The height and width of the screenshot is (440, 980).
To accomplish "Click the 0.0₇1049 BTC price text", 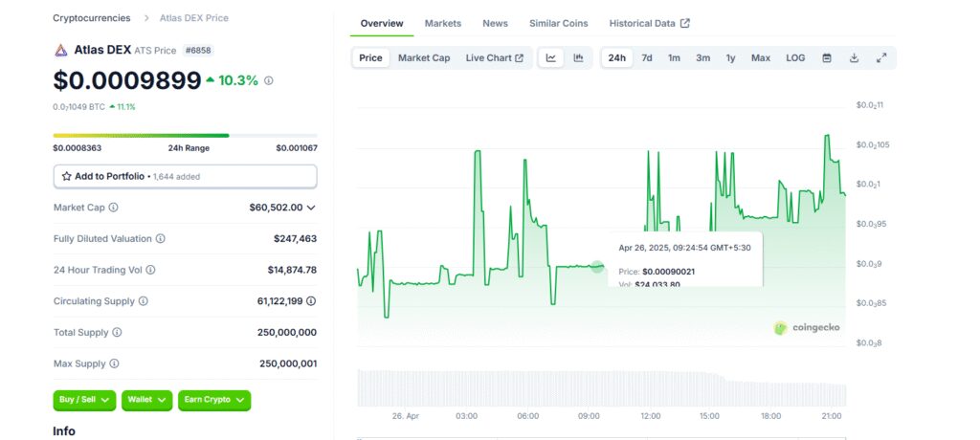I will [x=78, y=107].
